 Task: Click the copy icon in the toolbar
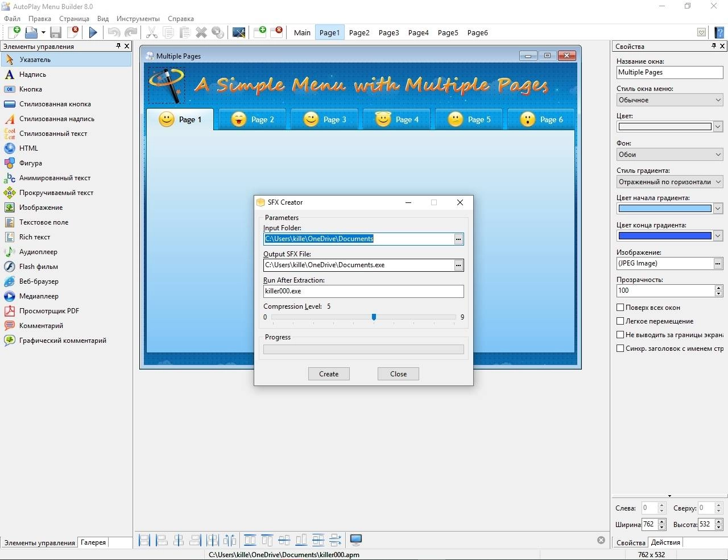coord(168,32)
